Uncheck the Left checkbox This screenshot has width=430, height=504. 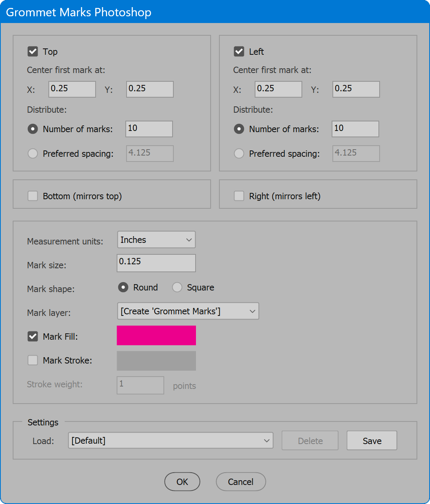click(239, 52)
